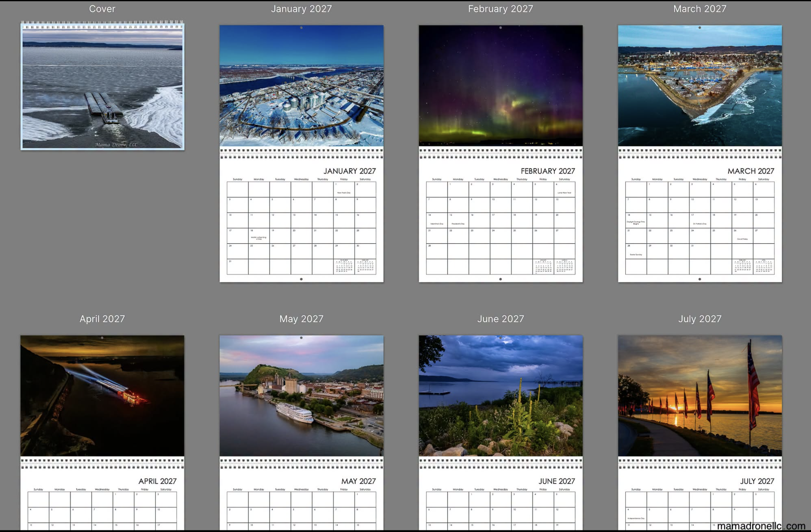Click the JANUARY 2027 grid heading
The width and height of the screenshot is (811, 532).
pos(350,171)
